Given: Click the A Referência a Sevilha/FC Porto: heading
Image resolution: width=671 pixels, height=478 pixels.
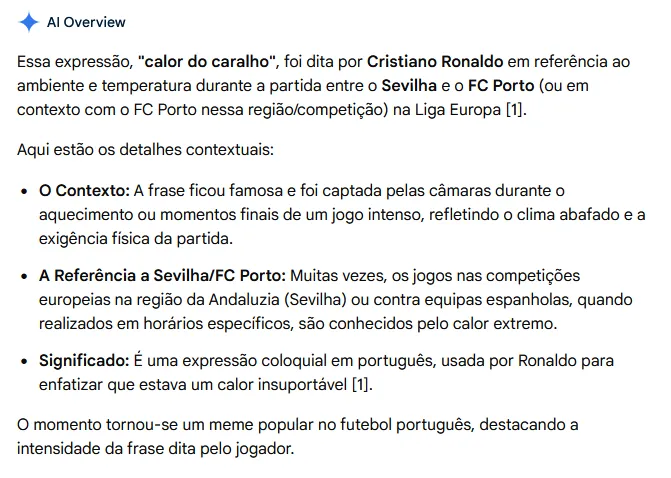Looking at the screenshot, I should [x=162, y=276].
